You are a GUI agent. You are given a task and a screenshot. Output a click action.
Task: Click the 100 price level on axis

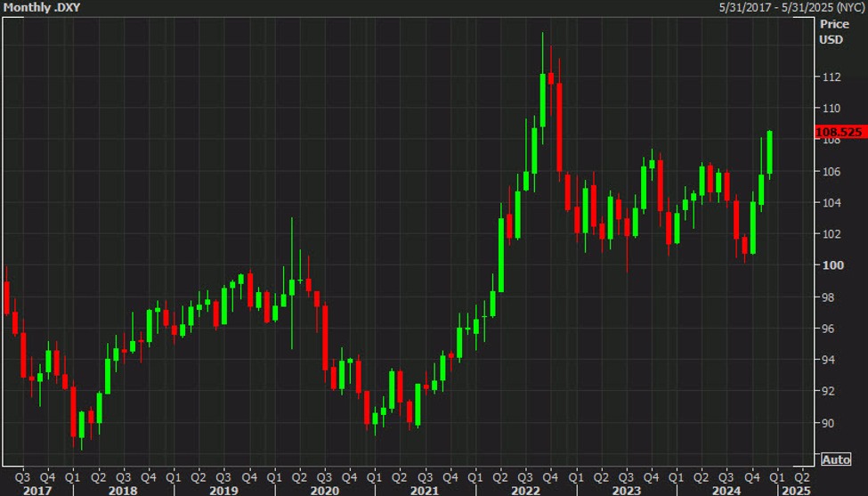click(830, 265)
